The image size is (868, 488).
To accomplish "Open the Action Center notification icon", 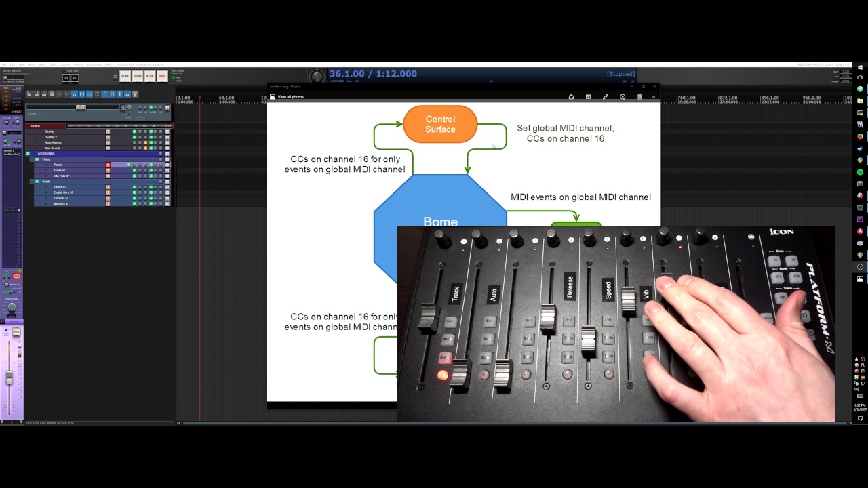I will [x=860, y=418].
